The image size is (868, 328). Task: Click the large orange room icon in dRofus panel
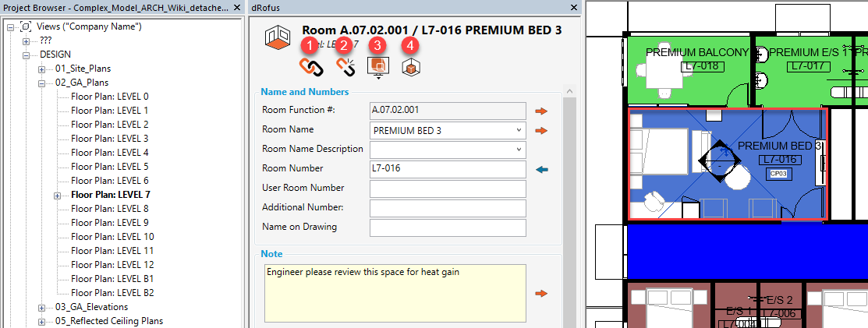[278, 37]
